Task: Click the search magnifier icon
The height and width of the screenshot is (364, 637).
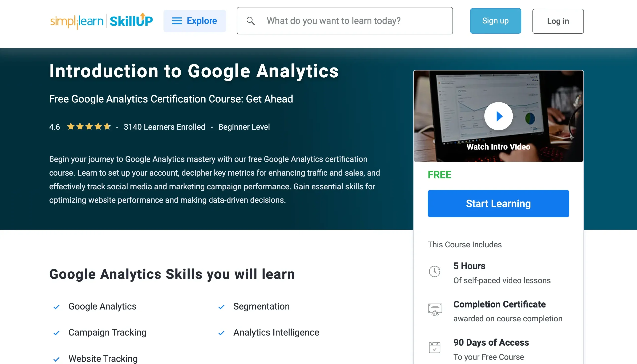Action: click(251, 21)
